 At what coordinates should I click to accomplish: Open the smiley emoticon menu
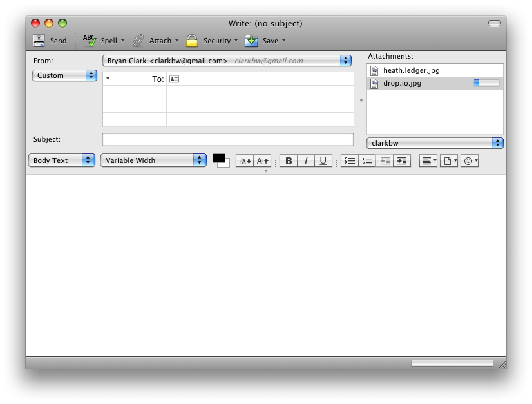[x=470, y=161]
